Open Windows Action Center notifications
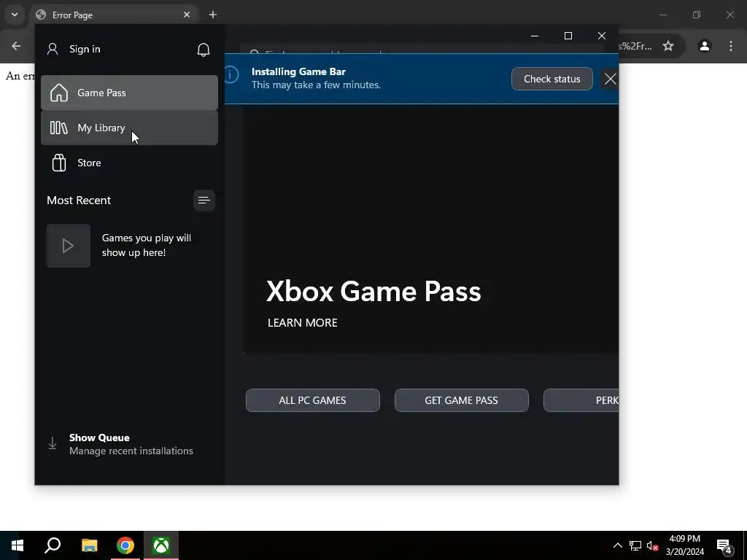 click(724, 545)
